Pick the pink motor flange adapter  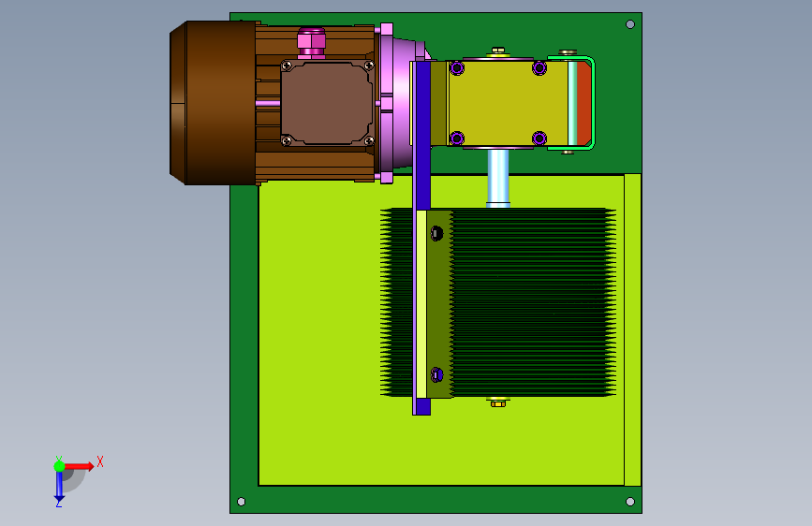402,103
